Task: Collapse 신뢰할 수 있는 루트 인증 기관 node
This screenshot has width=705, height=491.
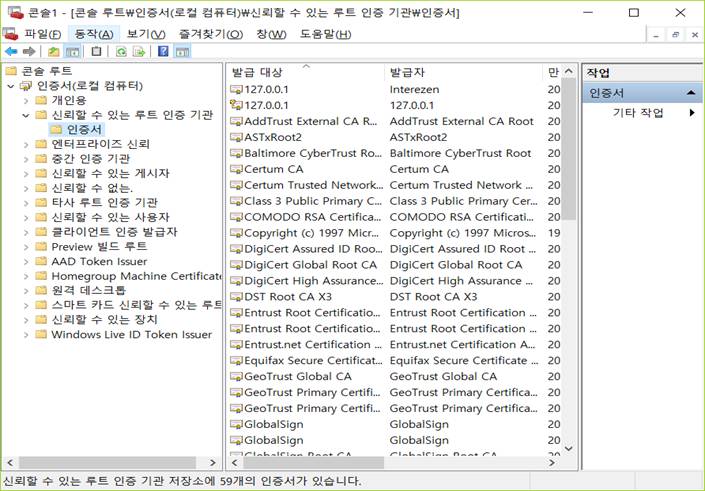Action: pyautogui.click(x=26, y=115)
